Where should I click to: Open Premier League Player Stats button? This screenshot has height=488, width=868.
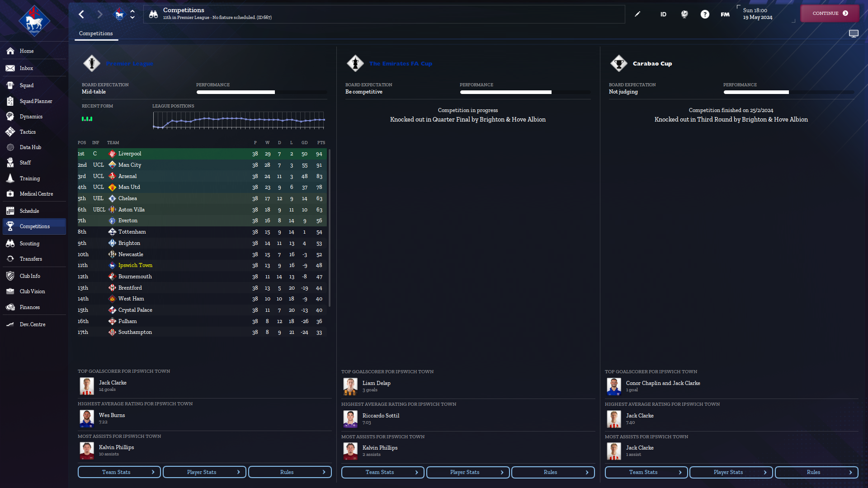(204, 472)
